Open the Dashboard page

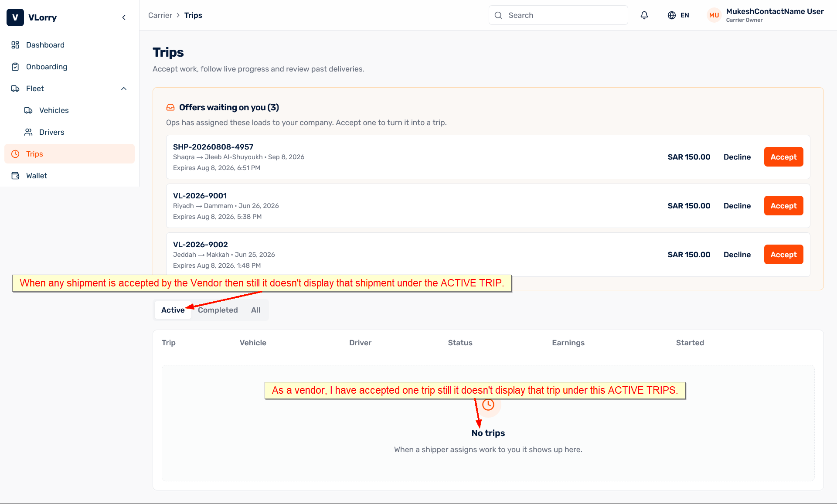click(x=70, y=45)
